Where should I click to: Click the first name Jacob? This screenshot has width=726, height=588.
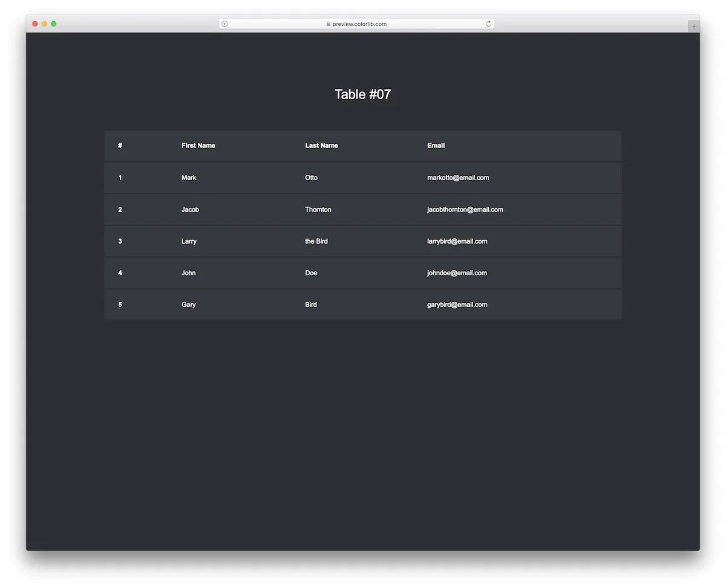tap(190, 209)
